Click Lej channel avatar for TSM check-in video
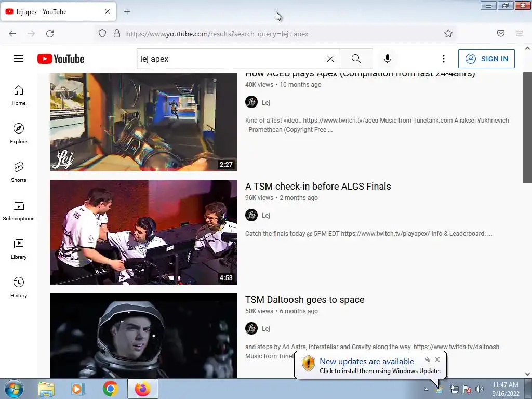Screen dimensions: 532x399 pyautogui.click(x=251, y=215)
